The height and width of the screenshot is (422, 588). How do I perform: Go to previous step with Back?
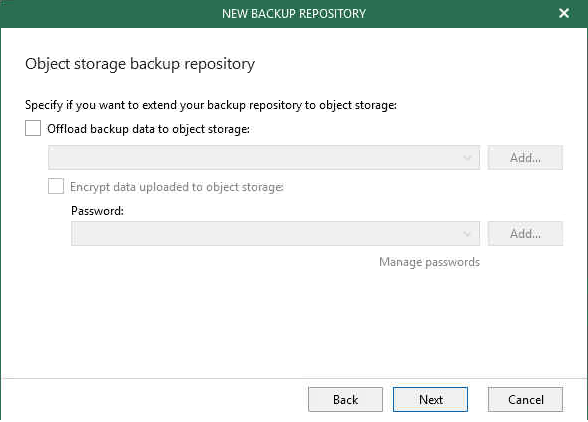click(345, 399)
